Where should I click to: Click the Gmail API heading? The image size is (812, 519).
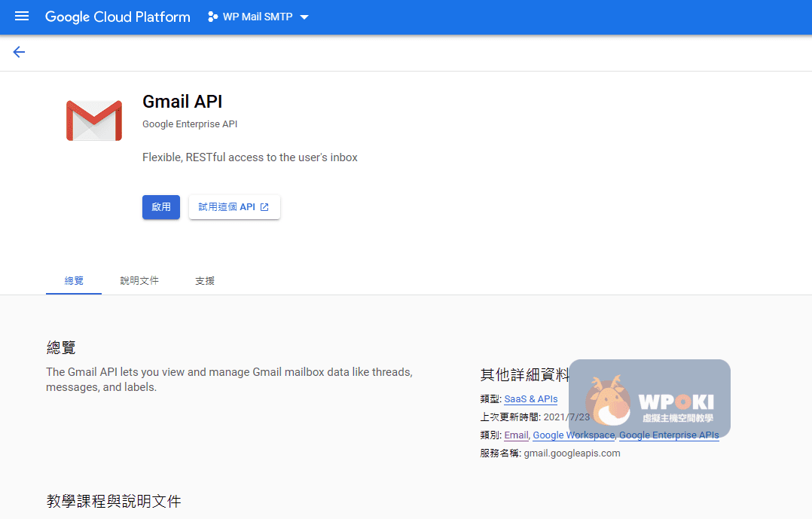pos(182,102)
